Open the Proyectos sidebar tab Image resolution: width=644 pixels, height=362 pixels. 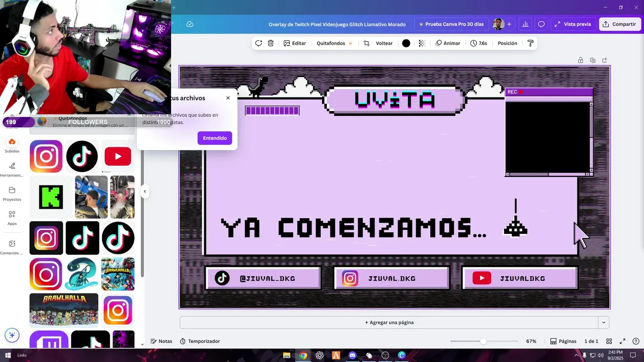tap(12, 194)
